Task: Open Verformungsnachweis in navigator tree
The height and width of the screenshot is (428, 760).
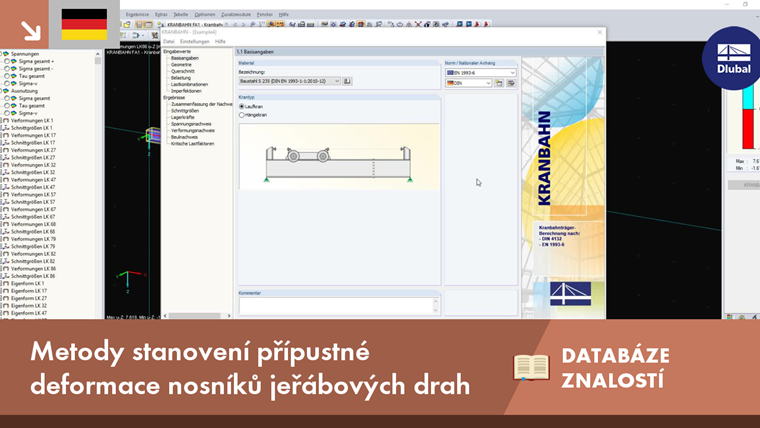Action: coord(193,130)
